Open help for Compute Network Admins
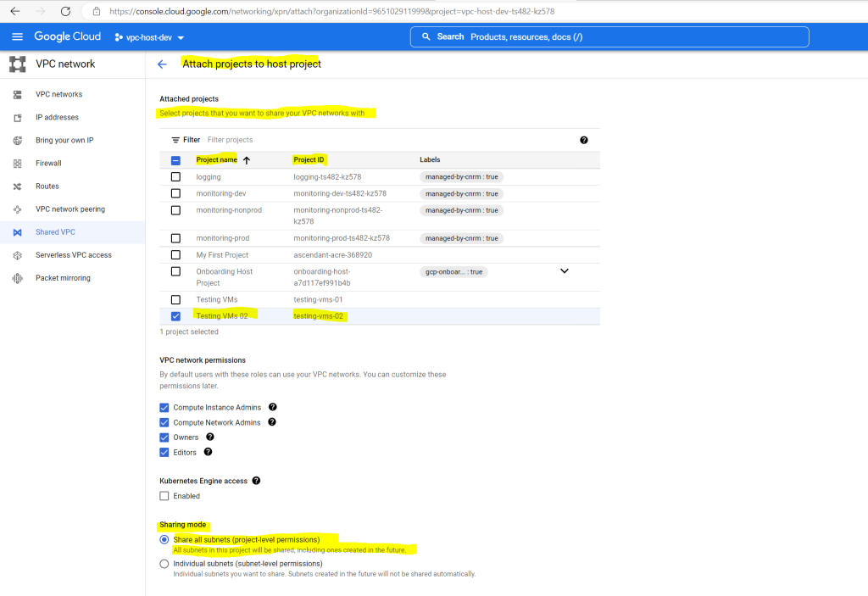The height and width of the screenshot is (596, 868). point(272,421)
